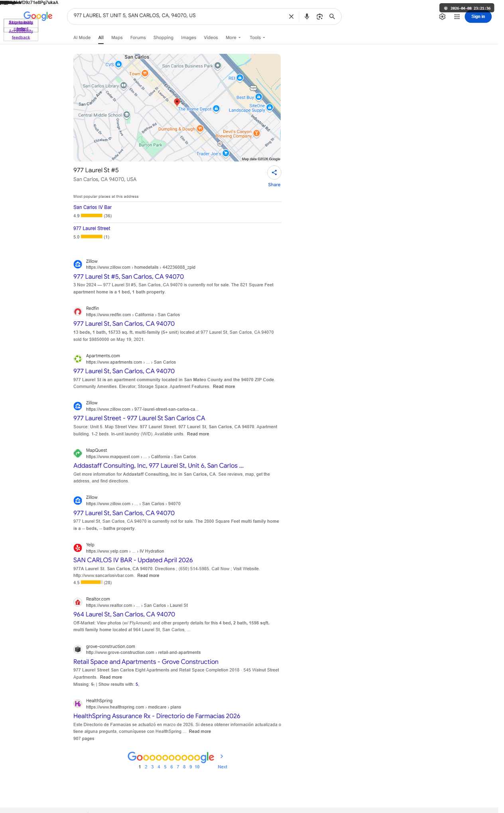This screenshot has height=813, width=504.
Task: Switch to Videos tab
Action: [x=211, y=37]
